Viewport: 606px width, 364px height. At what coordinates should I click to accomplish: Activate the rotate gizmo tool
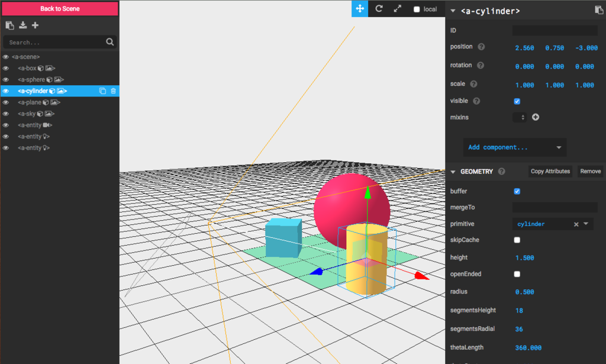[379, 8]
